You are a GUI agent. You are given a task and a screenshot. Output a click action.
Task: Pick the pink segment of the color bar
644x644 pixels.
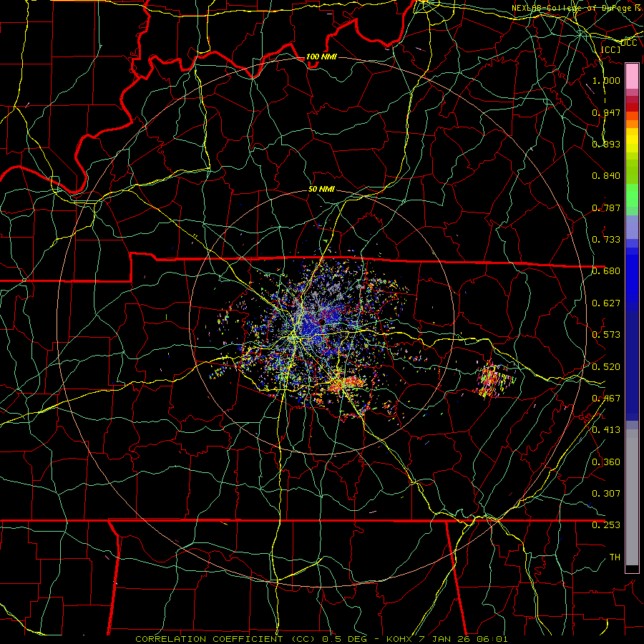pyautogui.click(x=632, y=77)
